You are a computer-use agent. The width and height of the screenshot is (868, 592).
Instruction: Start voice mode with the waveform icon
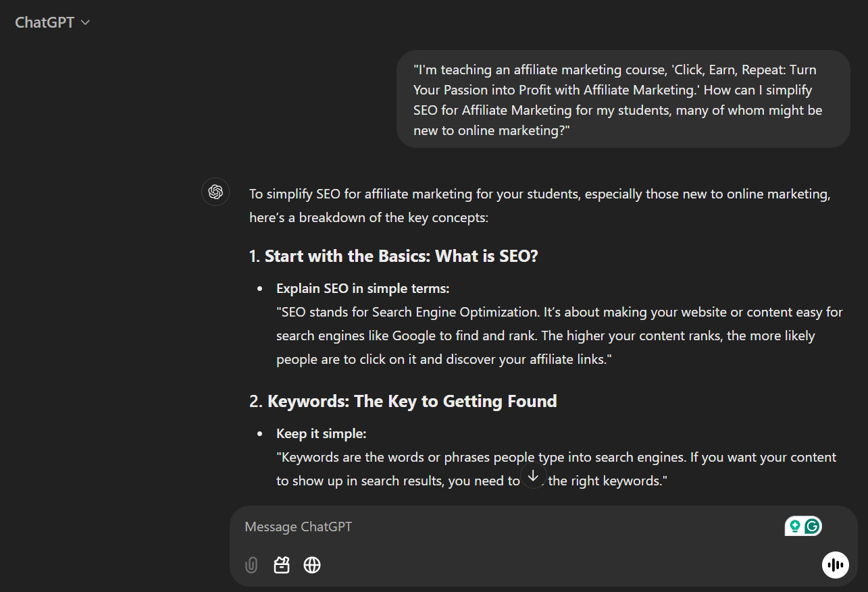[x=836, y=565]
